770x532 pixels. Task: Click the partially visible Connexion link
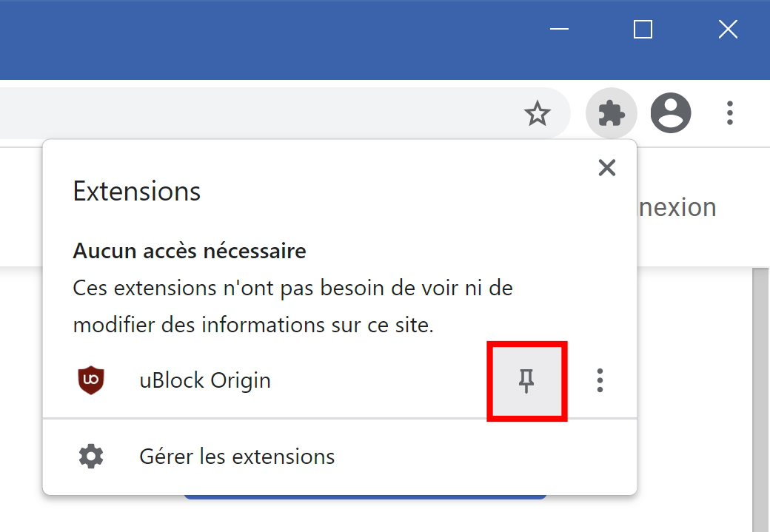coord(677,208)
